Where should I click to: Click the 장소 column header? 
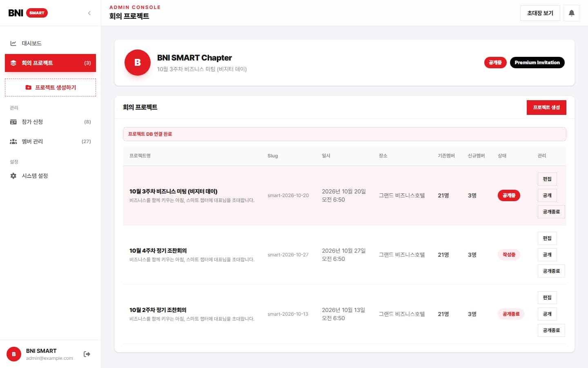pyautogui.click(x=383, y=156)
